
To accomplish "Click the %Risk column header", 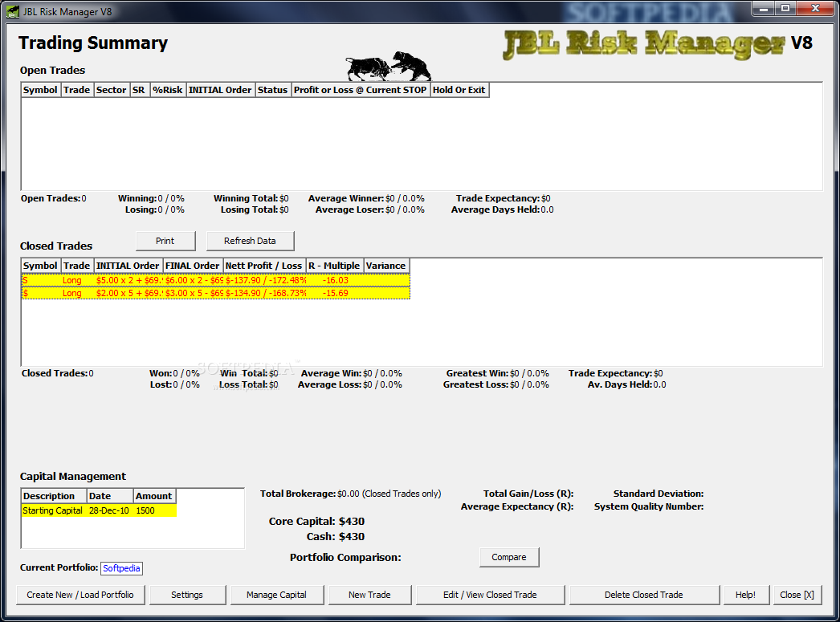I will click(168, 90).
